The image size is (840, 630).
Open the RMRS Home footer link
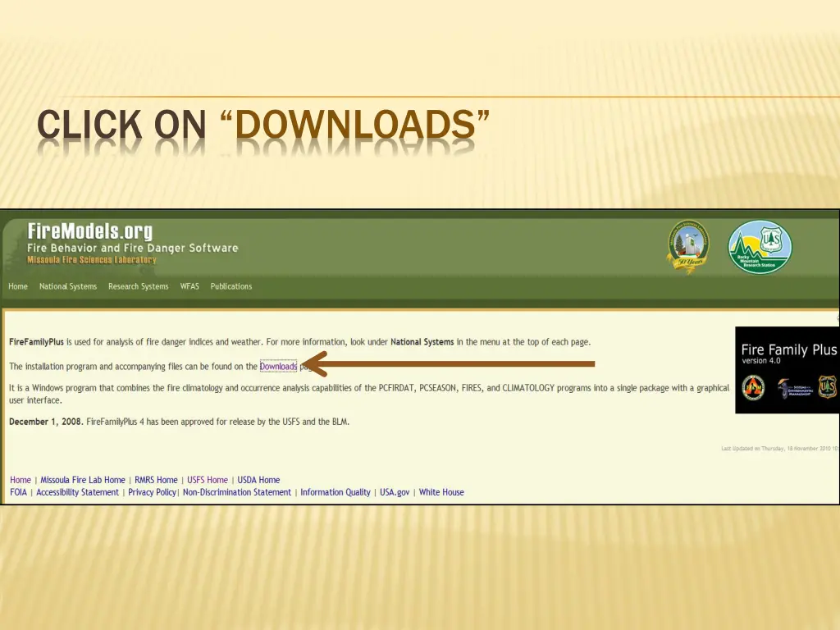point(156,480)
